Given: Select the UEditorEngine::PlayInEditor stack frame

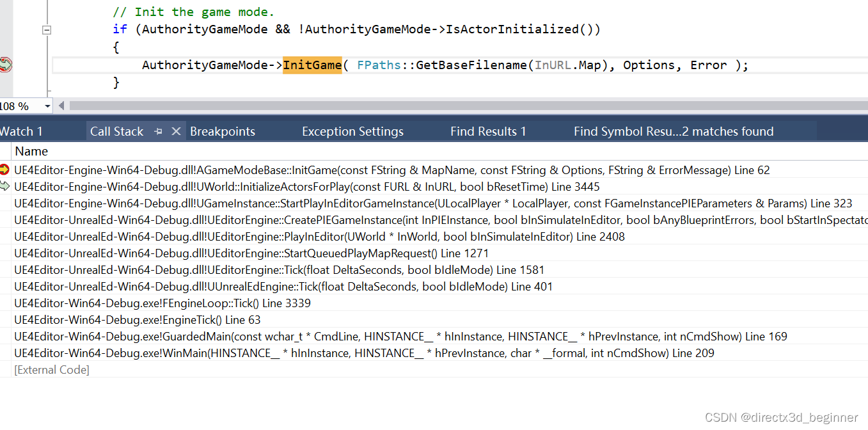Looking at the screenshot, I should [x=319, y=237].
